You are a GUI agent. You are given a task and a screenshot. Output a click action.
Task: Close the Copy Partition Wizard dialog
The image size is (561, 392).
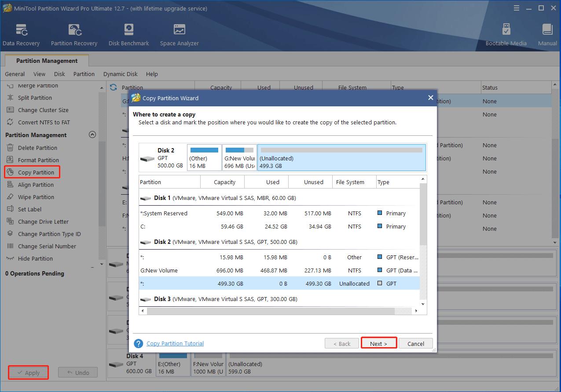click(431, 98)
